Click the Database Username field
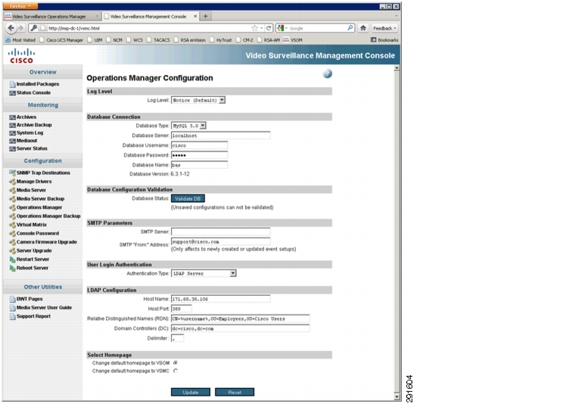 pos(199,145)
